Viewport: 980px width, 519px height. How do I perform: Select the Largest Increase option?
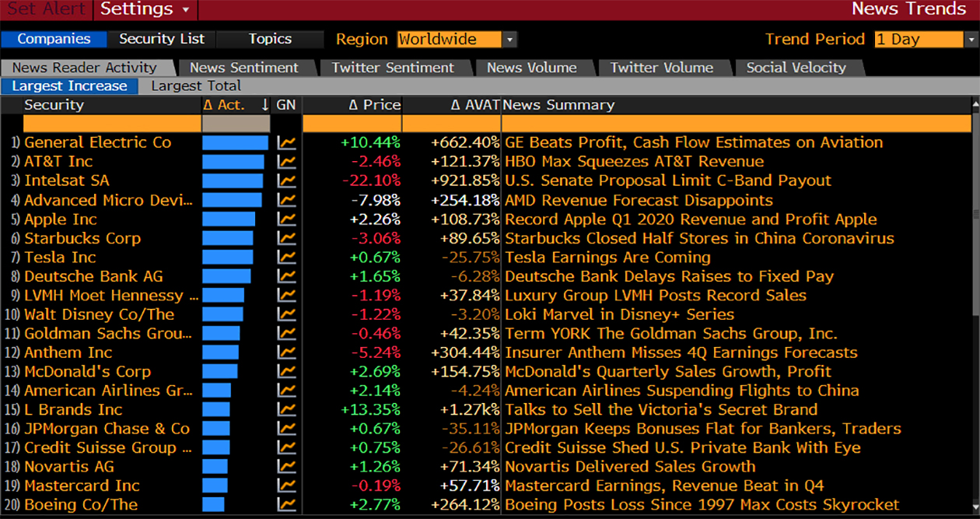click(69, 86)
